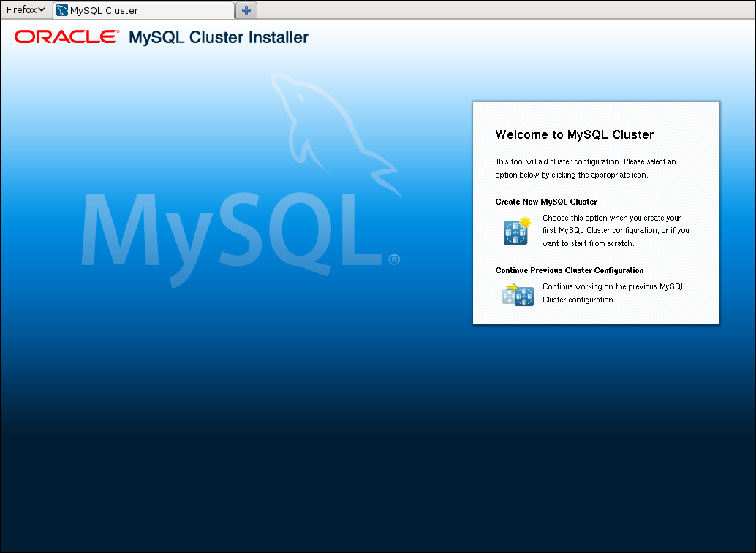The image size is (756, 553).
Task: Click the "Continue Previous Cluster Configuration" heading
Action: click(570, 270)
